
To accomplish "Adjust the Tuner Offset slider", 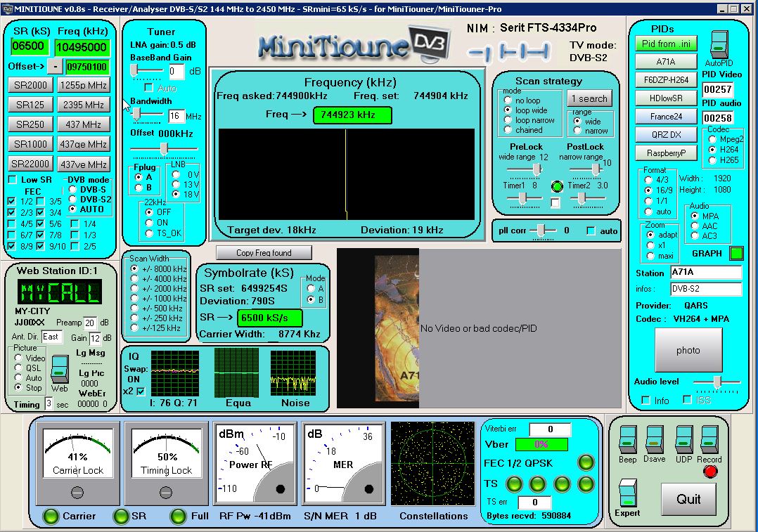I will [164, 149].
